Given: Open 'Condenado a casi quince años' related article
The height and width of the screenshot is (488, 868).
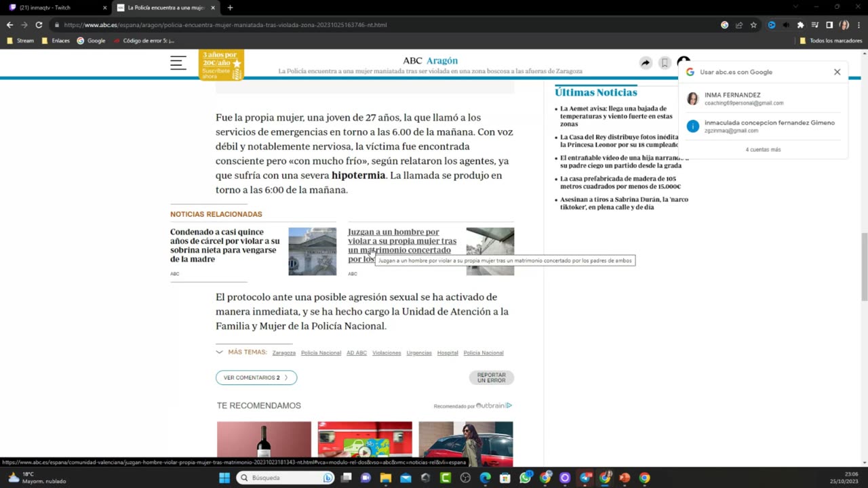Looking at the screenshot, I should (225, 245).
